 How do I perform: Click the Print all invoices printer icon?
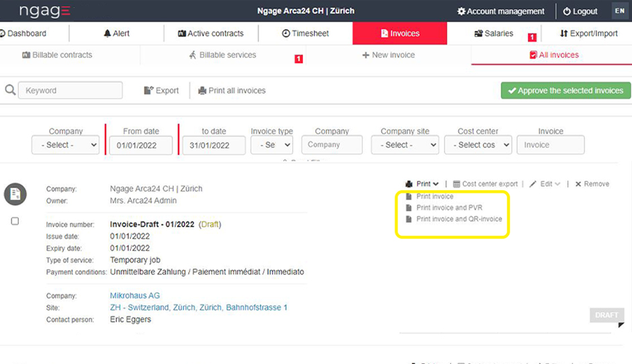point(201,91)
